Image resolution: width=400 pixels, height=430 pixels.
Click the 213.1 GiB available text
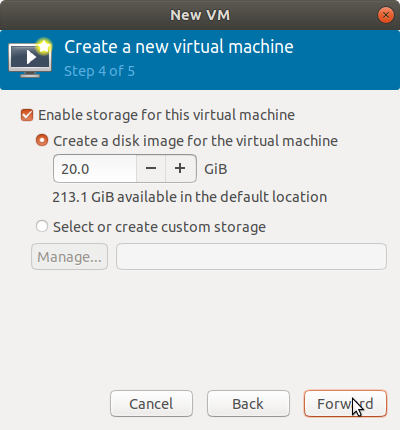(x=189, y=197)
